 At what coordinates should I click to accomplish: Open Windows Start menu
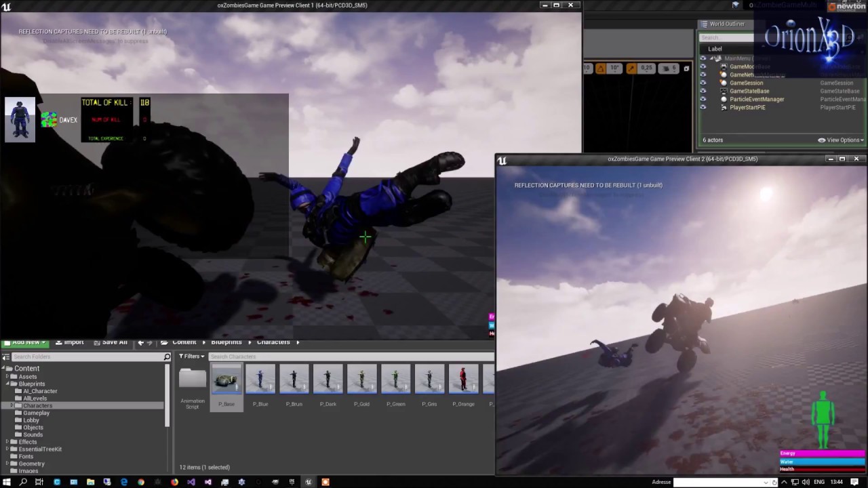coord(7,482)
